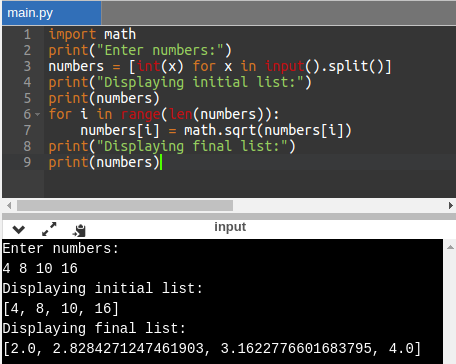Click line number 1 in the gutter
456x364 pixels.
point(27,34)
